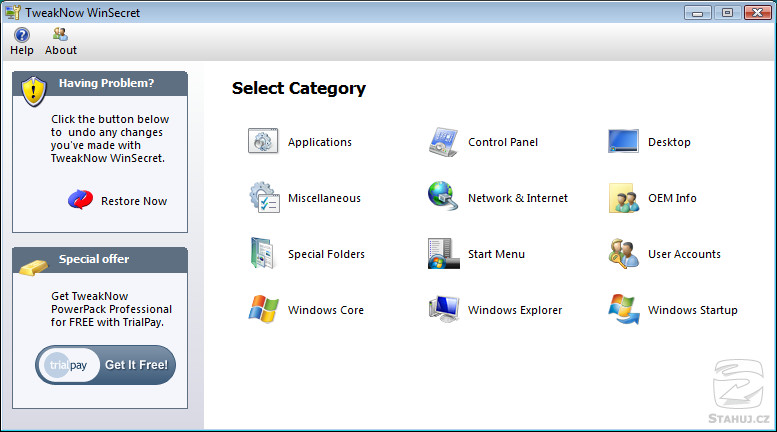The image size is (777, 432).
Task: Select the Desktop category icon
Action: (623, 142)
